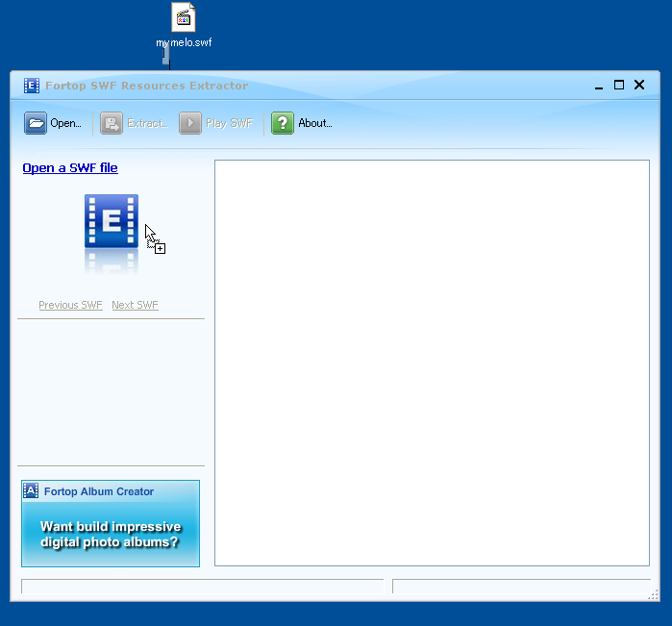Open the Fortop Album Creator banner
The width and height of the screenshot is (672, 626).
coord(111,523)
